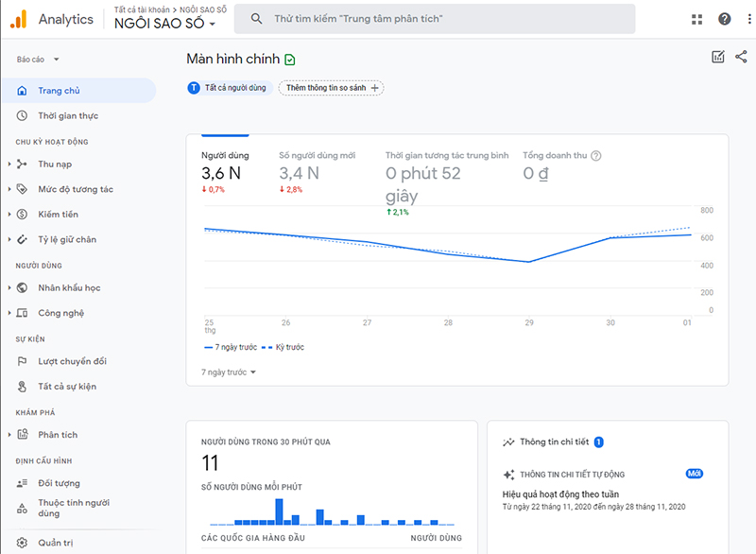The height and width of the screenshot is (554, 756).
Task: Click the share icon for Màn hình chính
Action: pos(742,57)
